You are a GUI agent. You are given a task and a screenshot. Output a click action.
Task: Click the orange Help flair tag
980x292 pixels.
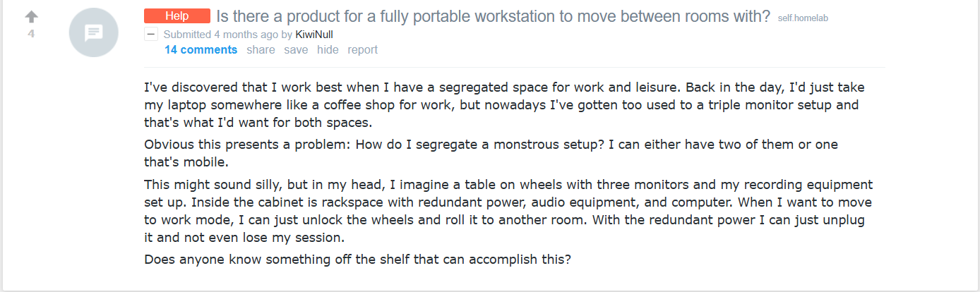(177, 16)
